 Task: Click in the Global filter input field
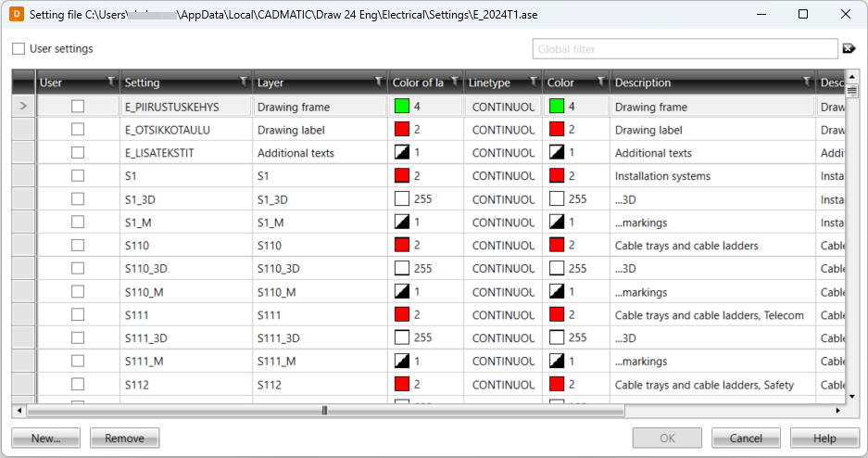[686, 49]
